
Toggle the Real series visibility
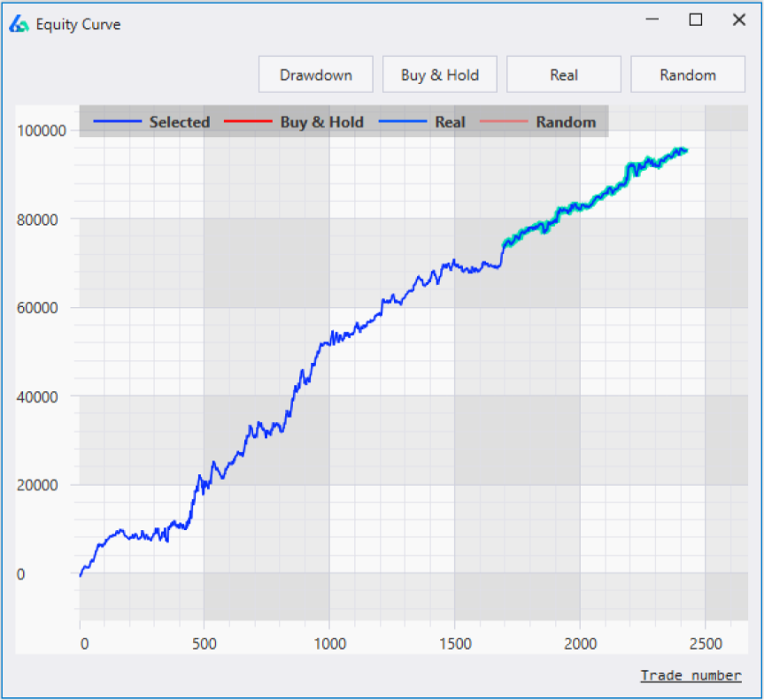point(452,122)
